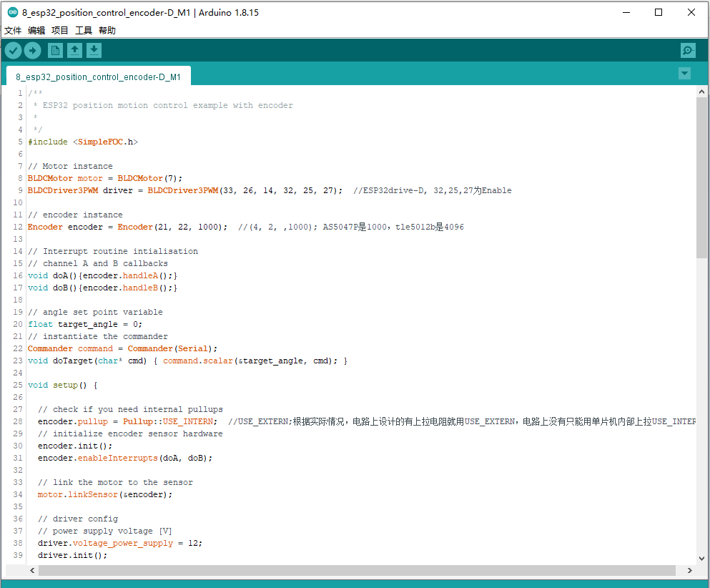Click the Verify (checkmark) button
Screen dimensions: 710x588
click(13, 50)
